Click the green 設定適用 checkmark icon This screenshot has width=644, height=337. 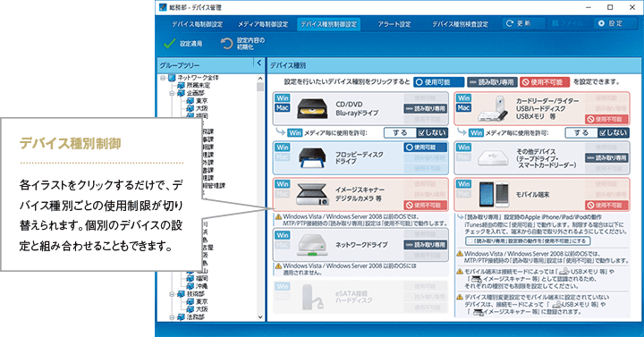coord(170,44)
